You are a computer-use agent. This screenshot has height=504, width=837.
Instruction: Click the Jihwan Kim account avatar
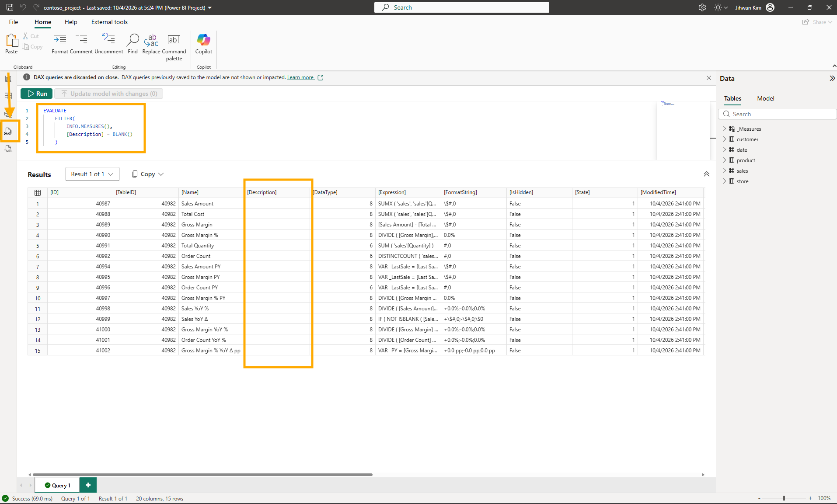pyautogui.click(x=771, y=7)
